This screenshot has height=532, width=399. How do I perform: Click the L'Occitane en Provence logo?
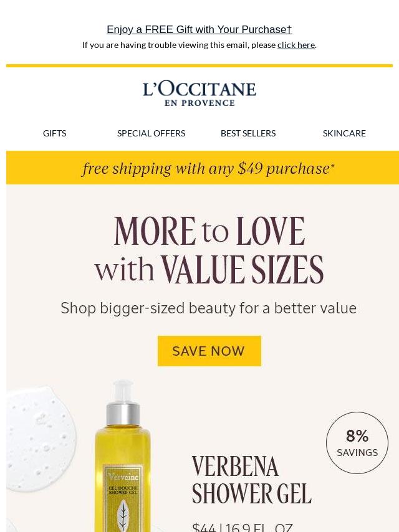tap(199, 93)
